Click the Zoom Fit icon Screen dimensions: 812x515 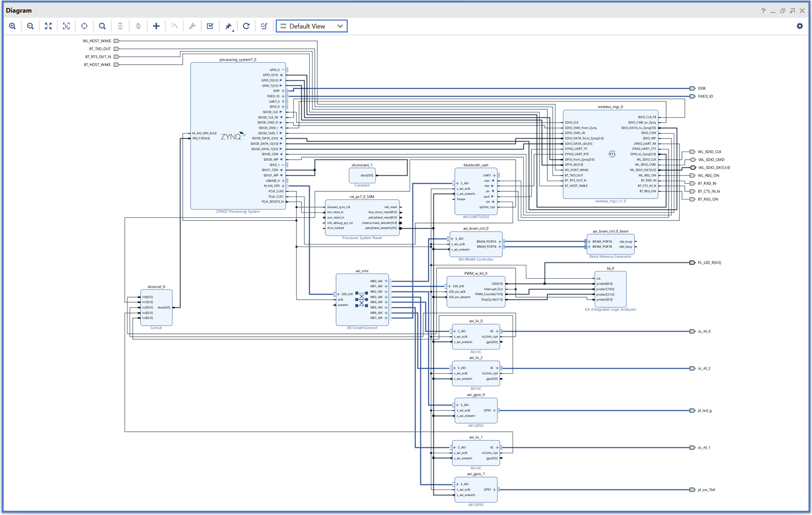(x=48, y=26)
